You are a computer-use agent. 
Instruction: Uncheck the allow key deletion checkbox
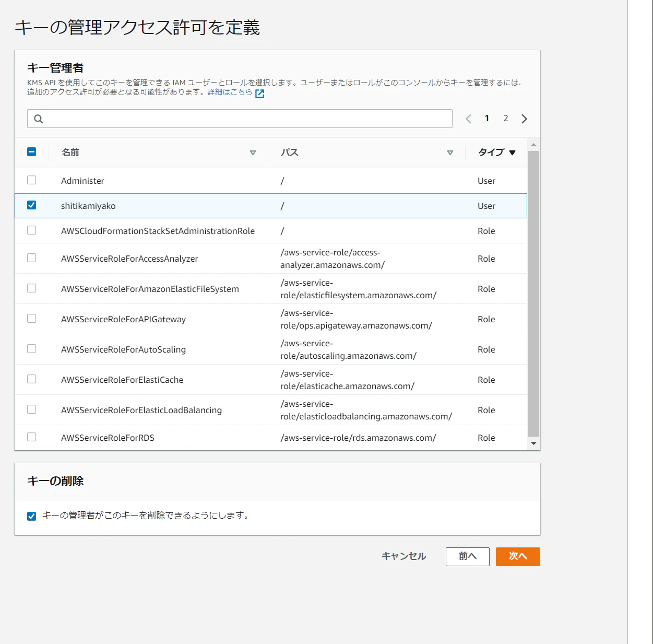pos(32,516)
